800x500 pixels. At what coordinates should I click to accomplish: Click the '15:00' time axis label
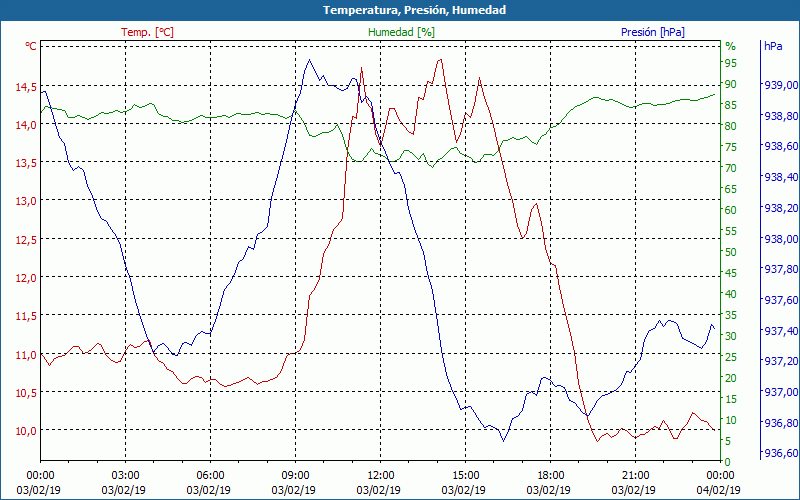(465, 477)
